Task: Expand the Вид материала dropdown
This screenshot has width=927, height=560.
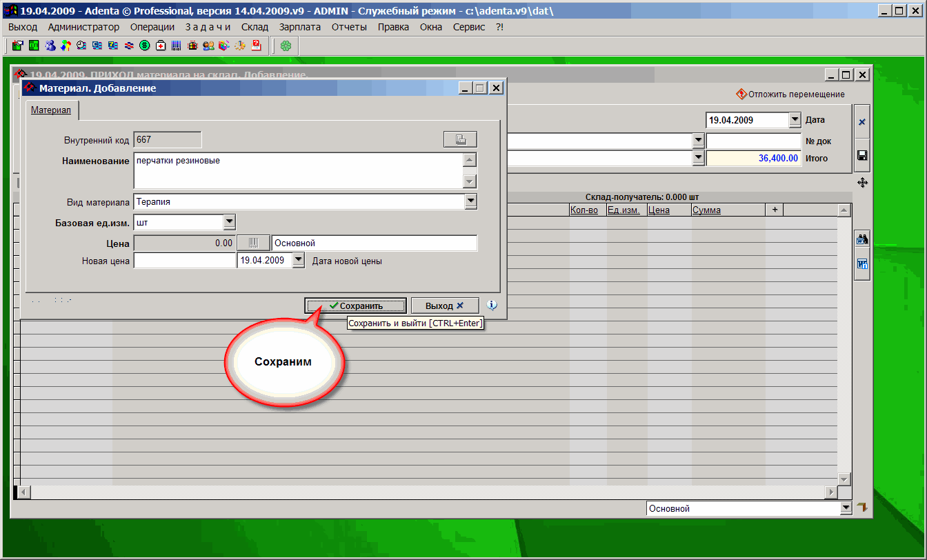Action: 470,201
